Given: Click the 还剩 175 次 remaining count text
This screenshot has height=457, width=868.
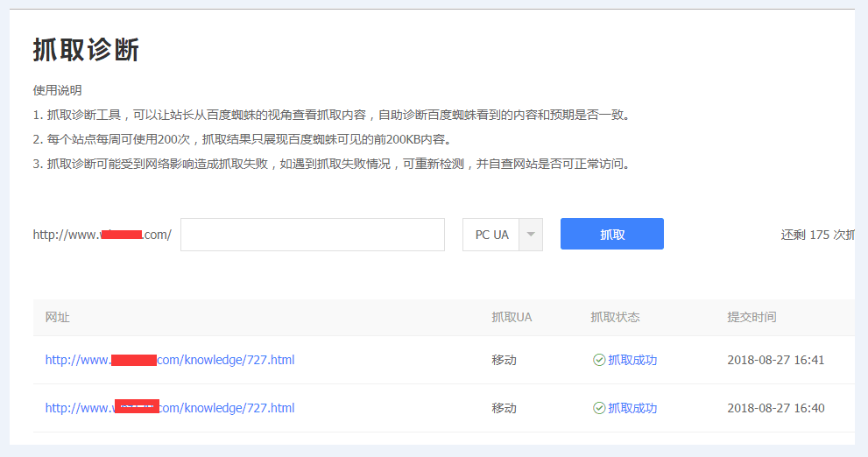Looking at the screenshot, I should (816, 235).
